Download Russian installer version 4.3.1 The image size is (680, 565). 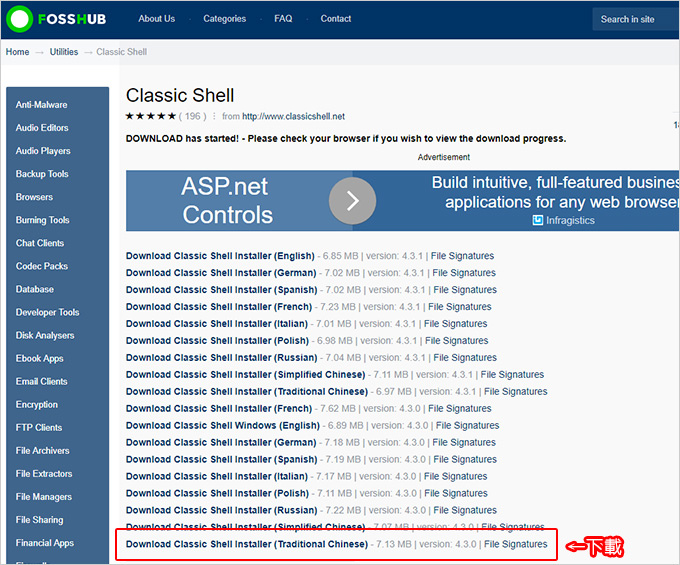click(x=222, y=357)
